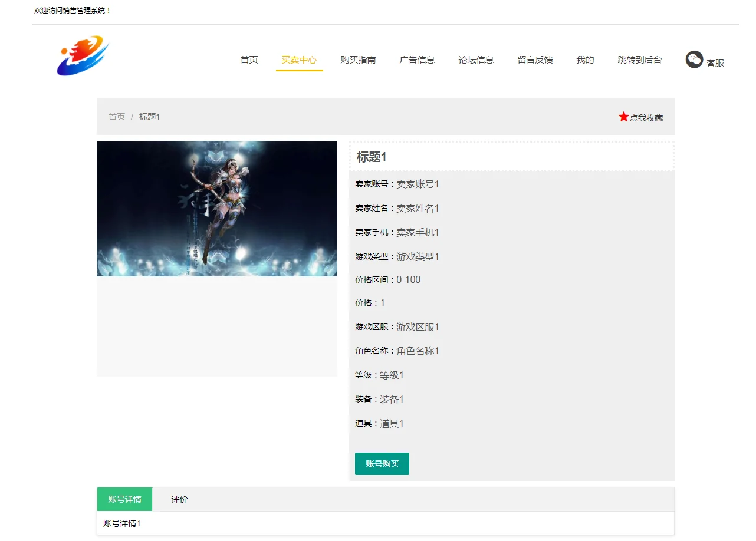Click the 欢迎访问销售管理系统 welcome text
This screenshot has width=756, height=541.
click(x=73, y=11)
